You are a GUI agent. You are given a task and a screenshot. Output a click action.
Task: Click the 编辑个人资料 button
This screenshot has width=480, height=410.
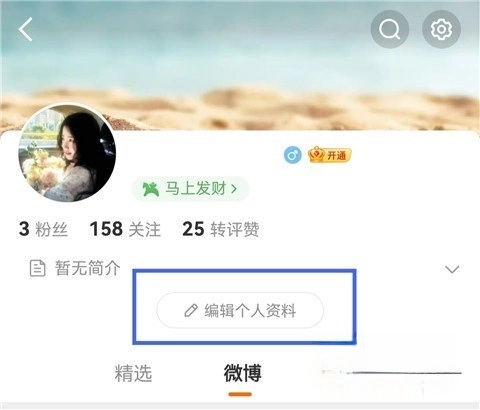[240, 310]
